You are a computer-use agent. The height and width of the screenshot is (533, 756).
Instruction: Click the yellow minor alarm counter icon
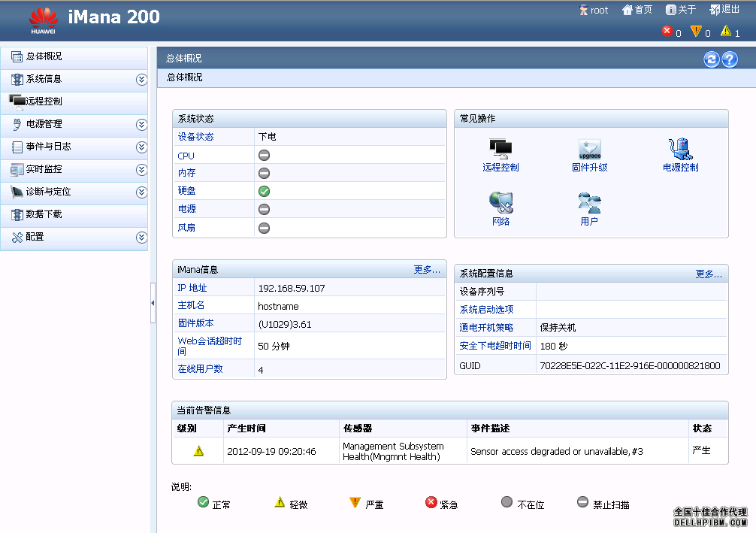click(726, 32)
